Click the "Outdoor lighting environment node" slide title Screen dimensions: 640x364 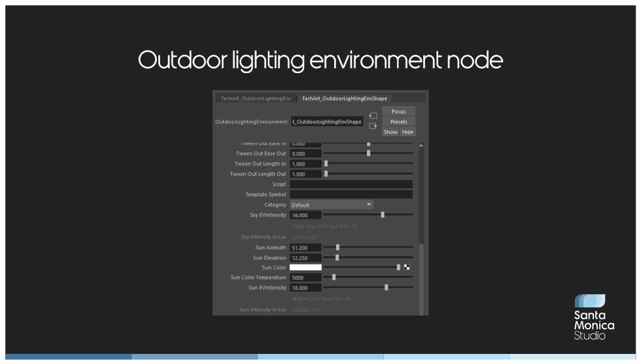point(320,60)
